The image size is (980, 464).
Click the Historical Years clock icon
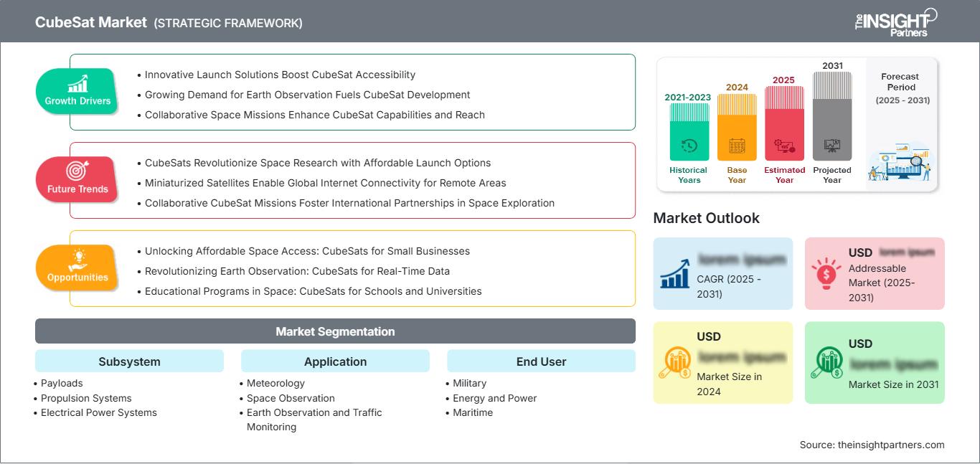pyautogui.click(x=689, y=146)
